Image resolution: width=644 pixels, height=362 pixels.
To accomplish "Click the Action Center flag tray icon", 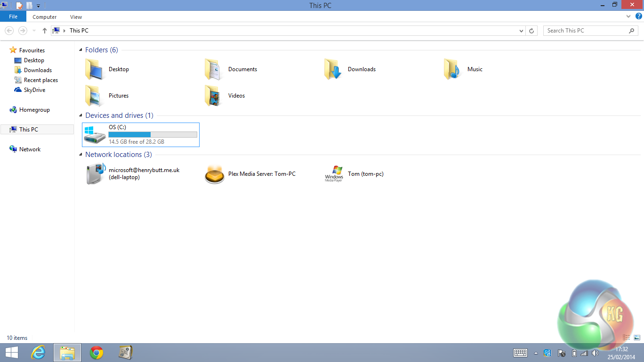I will coord(561,353).
